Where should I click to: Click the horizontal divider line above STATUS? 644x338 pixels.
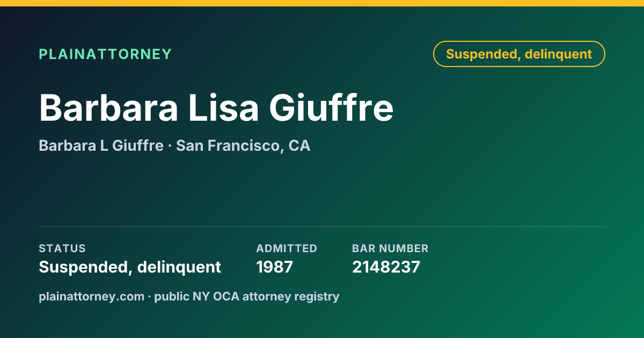pyautogui.click(x=322, y=226)
